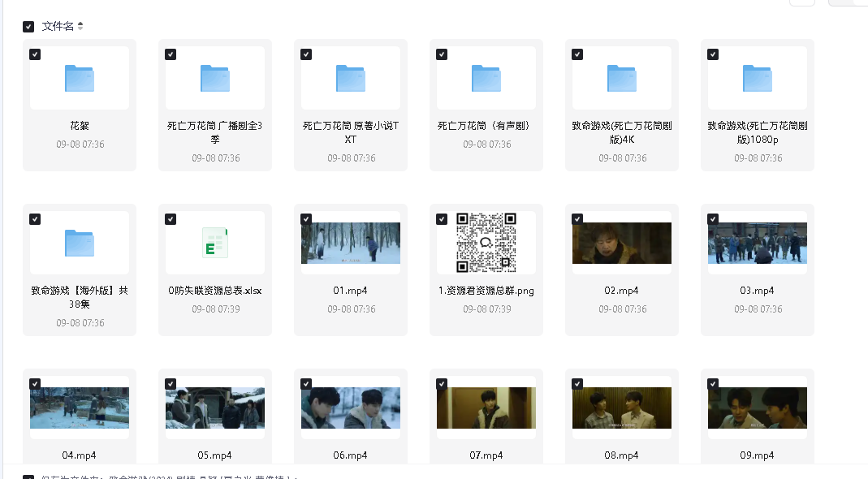Click the 08.mp4 video thumbnail

point(622,408)
